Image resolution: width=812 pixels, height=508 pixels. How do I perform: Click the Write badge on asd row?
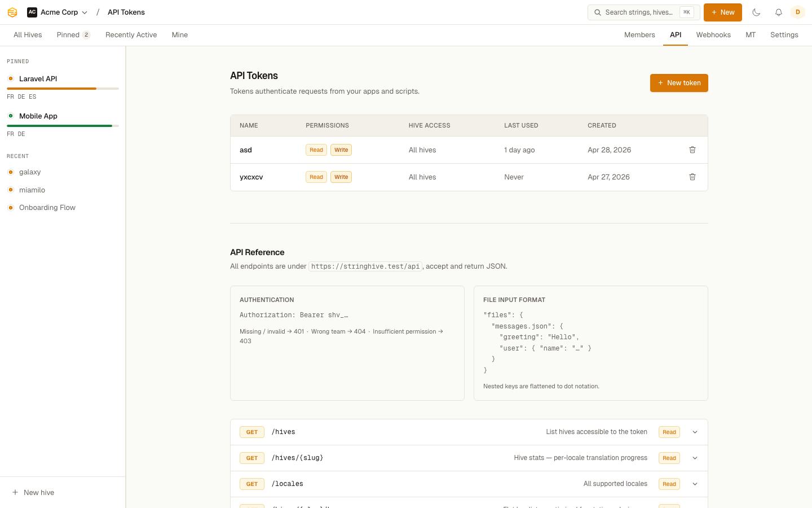[x=341, y=150]
